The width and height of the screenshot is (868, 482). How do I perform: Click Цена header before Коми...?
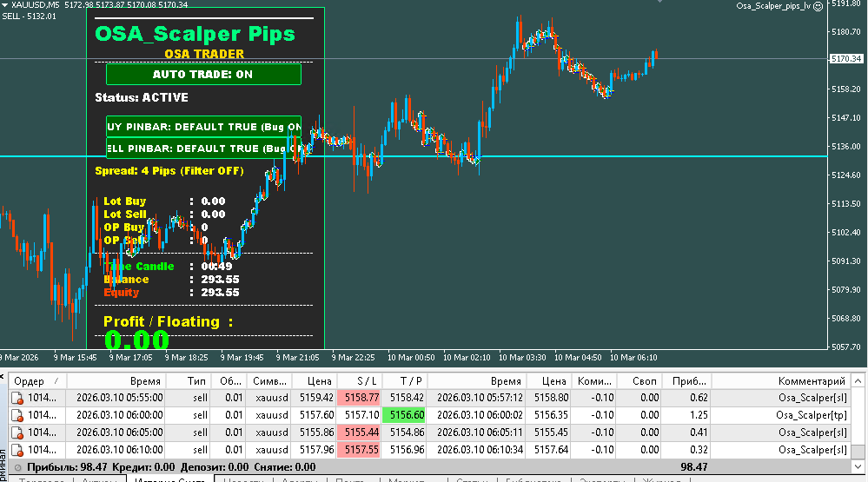[x=548, y=381]
